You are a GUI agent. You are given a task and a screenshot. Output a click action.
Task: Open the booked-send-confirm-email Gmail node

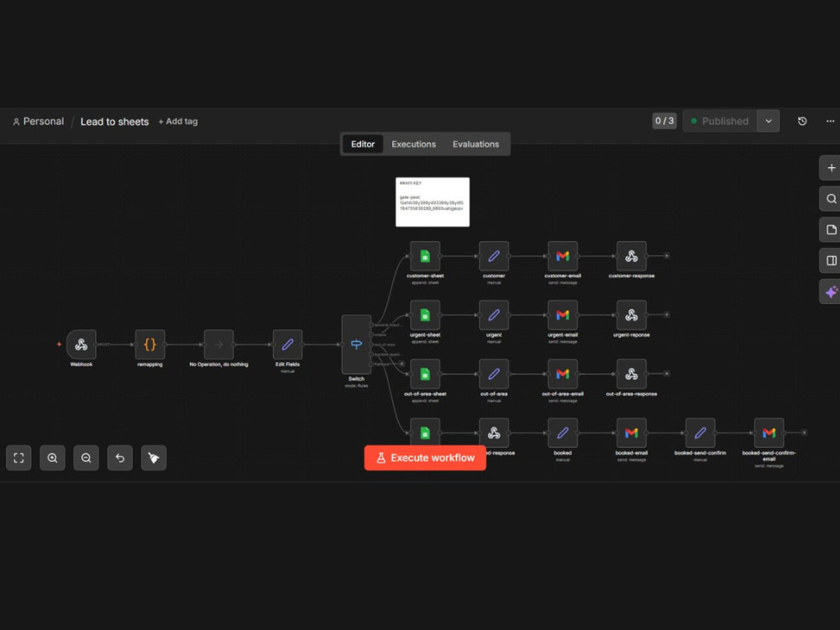769,433
